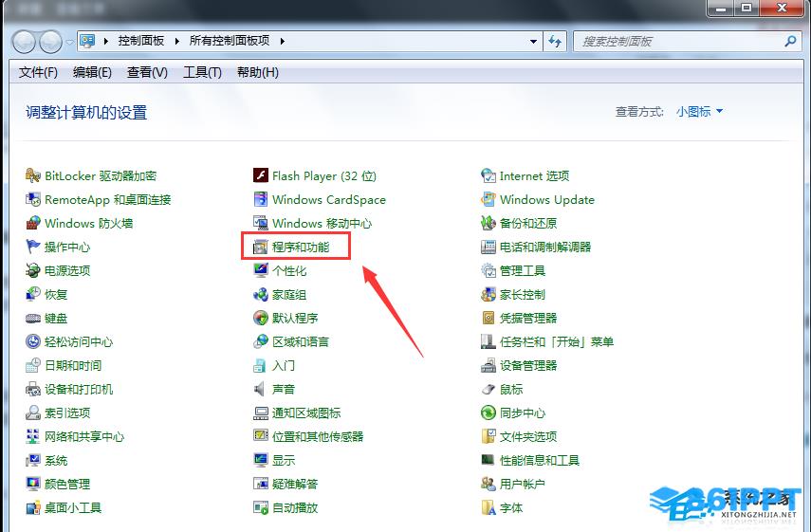Image resolution: width=811 pixels, height=532 pixels.
Task: Open the 凭据管理器 link
Action: tap(528, 318)
